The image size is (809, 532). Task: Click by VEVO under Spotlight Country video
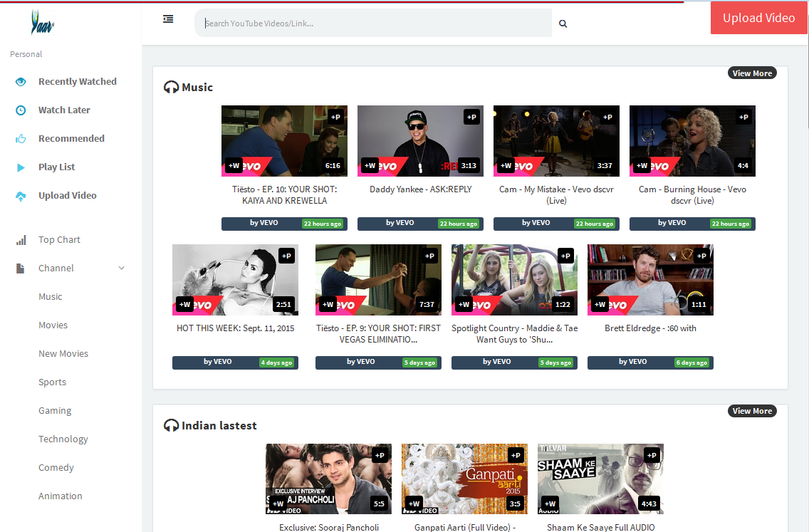496,362
